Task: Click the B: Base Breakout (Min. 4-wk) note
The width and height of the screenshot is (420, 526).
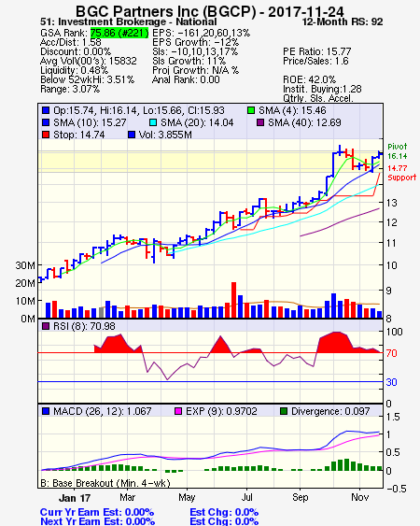Action: click(105, 483)
